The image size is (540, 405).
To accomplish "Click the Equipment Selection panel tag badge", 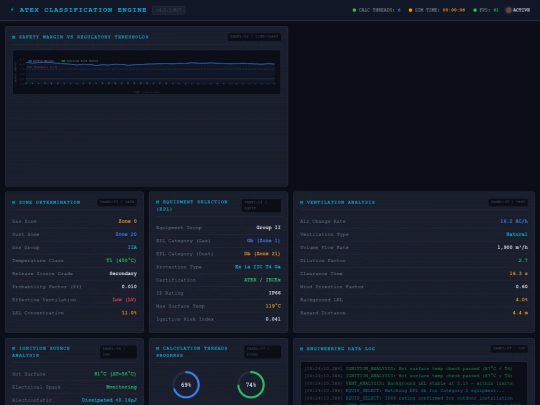I will 261,205.
